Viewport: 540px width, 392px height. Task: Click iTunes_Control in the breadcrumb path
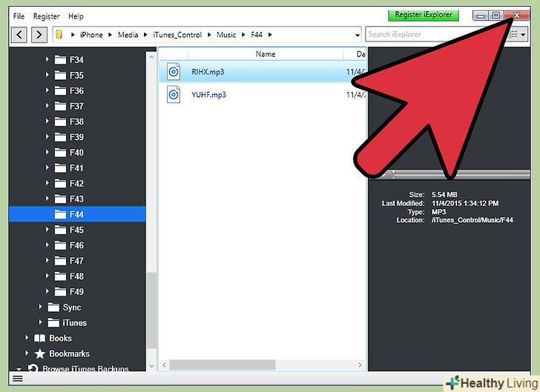tap(177, 35)
